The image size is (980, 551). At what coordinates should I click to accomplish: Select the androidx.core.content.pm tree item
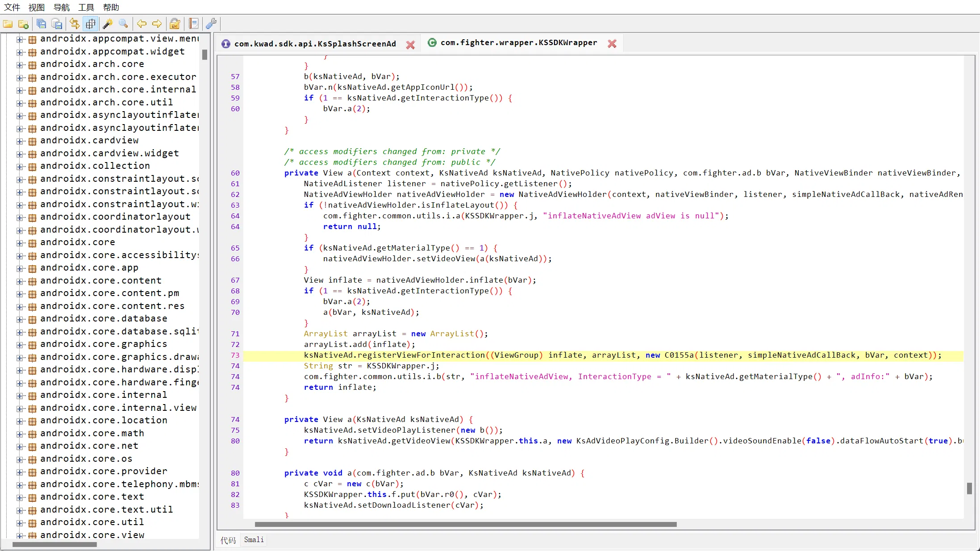tap(109, 293)
